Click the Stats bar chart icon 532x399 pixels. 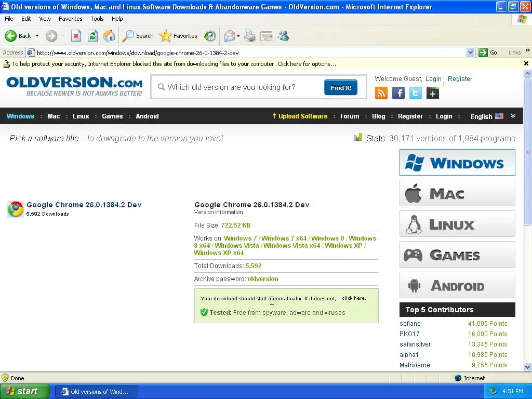click(x=357, y=137)
